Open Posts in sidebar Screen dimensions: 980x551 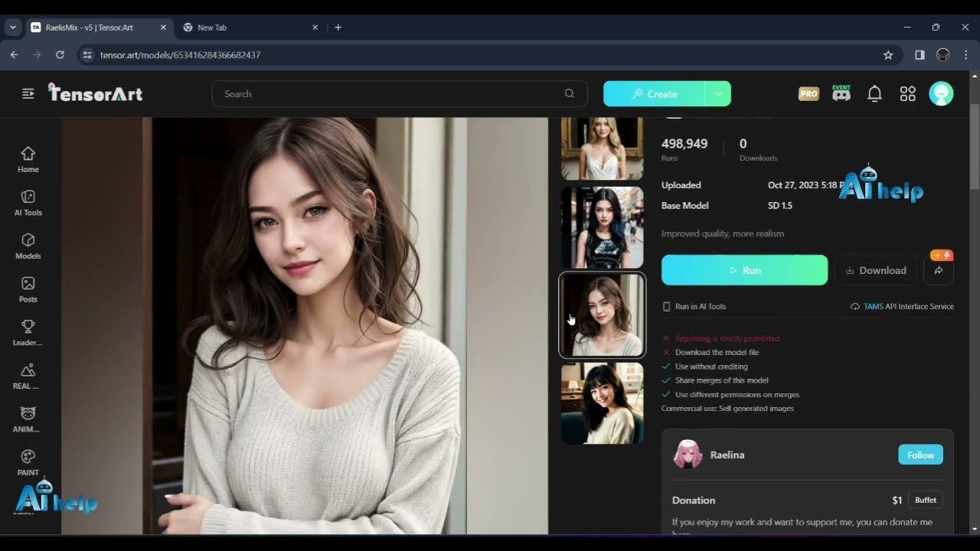28,290
